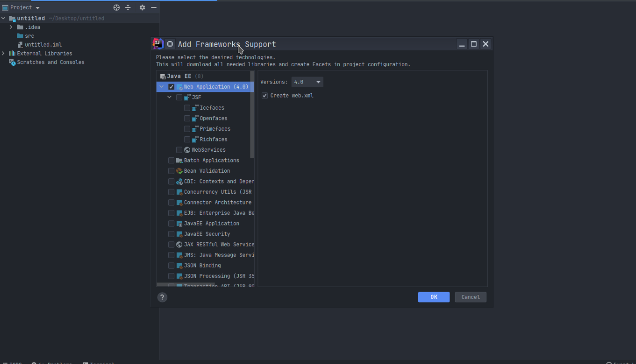Viewport: 636px width, 364px height.
Task: Check Connector Architecture checkbox
Action: pyautogui.click(x=172, y=202)
